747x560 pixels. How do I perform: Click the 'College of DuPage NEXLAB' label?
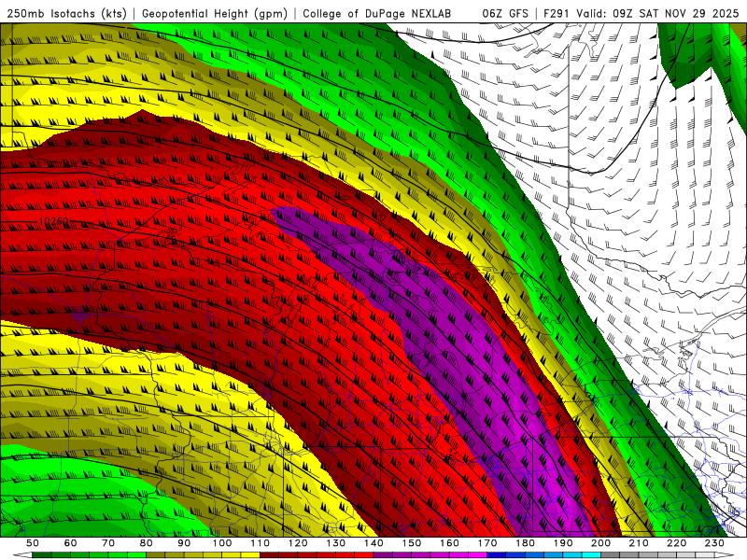tap(376, 13)
